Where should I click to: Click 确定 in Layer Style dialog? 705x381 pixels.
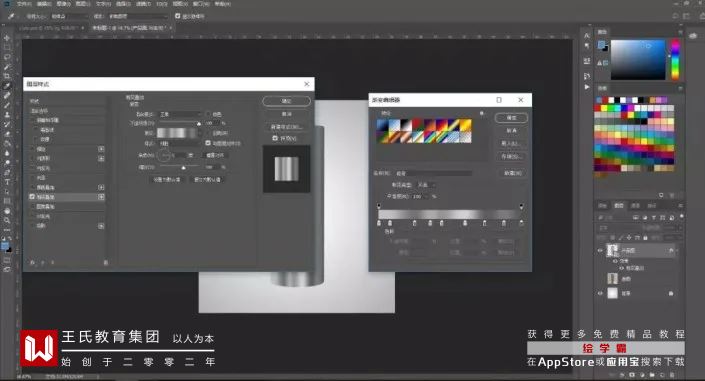pyautogui.click(x=286, y=101)
